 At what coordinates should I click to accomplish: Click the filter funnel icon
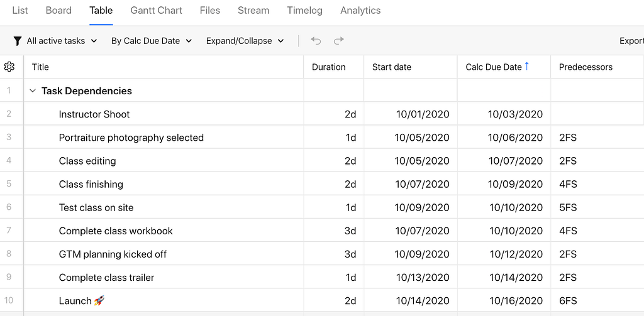[18, 41]
